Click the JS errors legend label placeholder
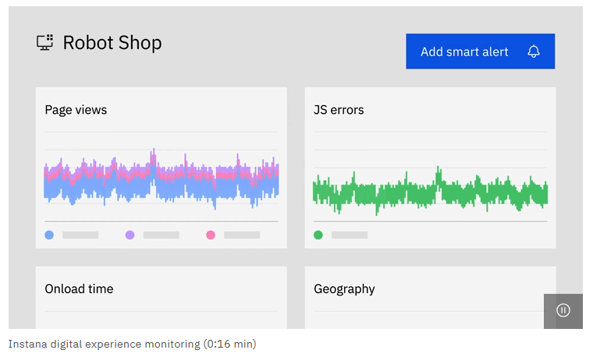The height and width of the screenshot is (364, 593). 350,235
